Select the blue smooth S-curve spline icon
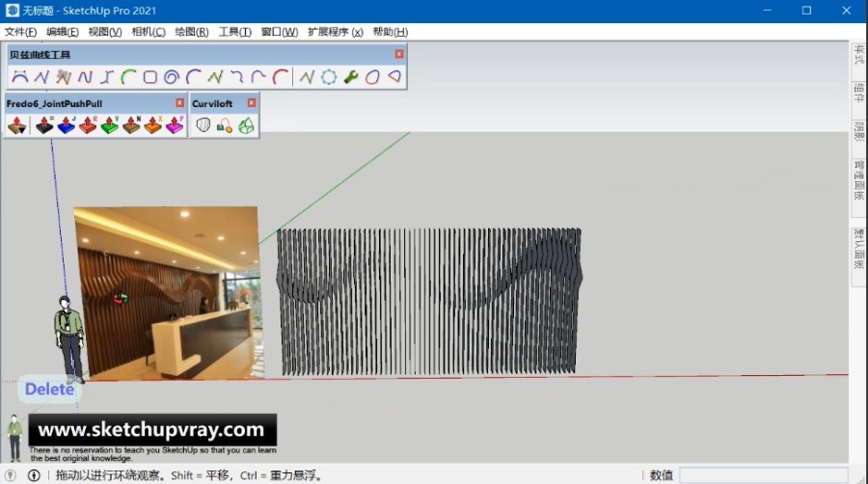The height and width of the screenshot is (484, 868). (85, 77)
